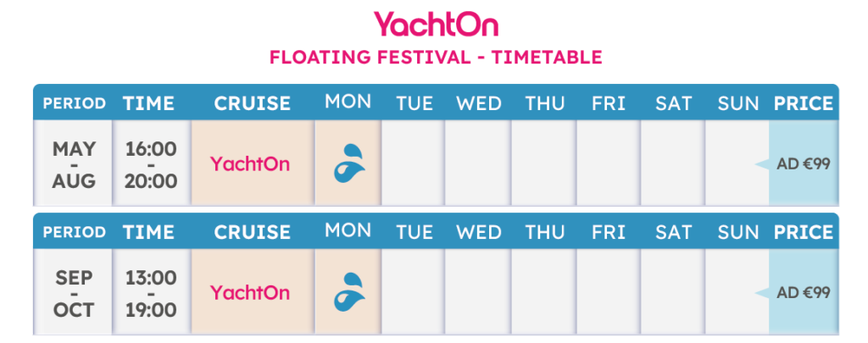Click the WED header in the bottom table

tap(478, 232)
